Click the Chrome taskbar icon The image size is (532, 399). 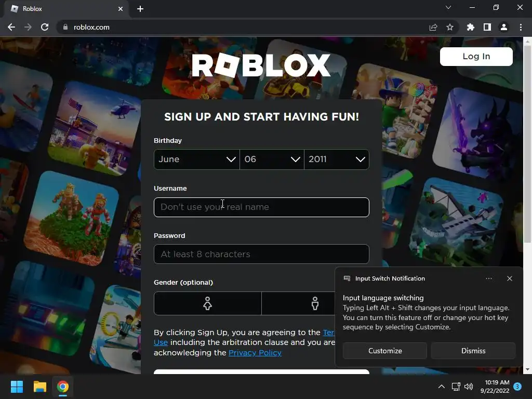click(x=62, y=387)
